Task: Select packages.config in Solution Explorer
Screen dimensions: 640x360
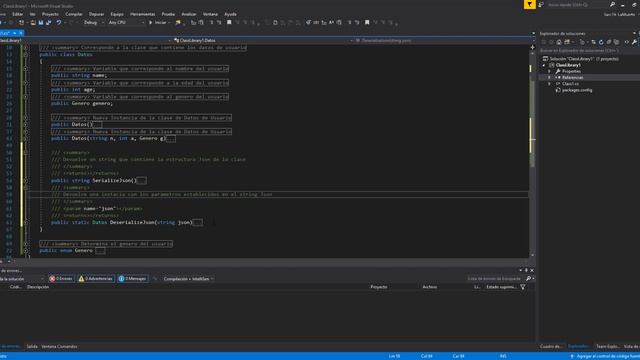Action: 577,90
